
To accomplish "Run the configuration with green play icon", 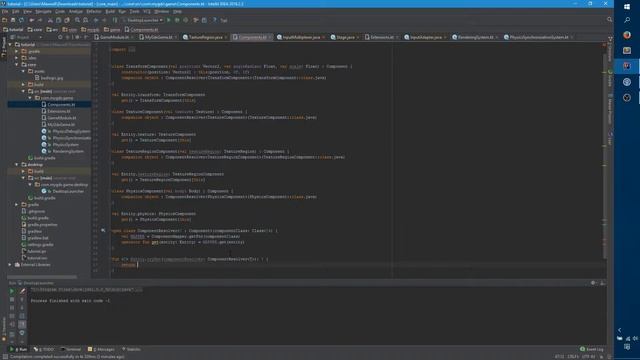I will pyautogui.click(x=169, y=20).
